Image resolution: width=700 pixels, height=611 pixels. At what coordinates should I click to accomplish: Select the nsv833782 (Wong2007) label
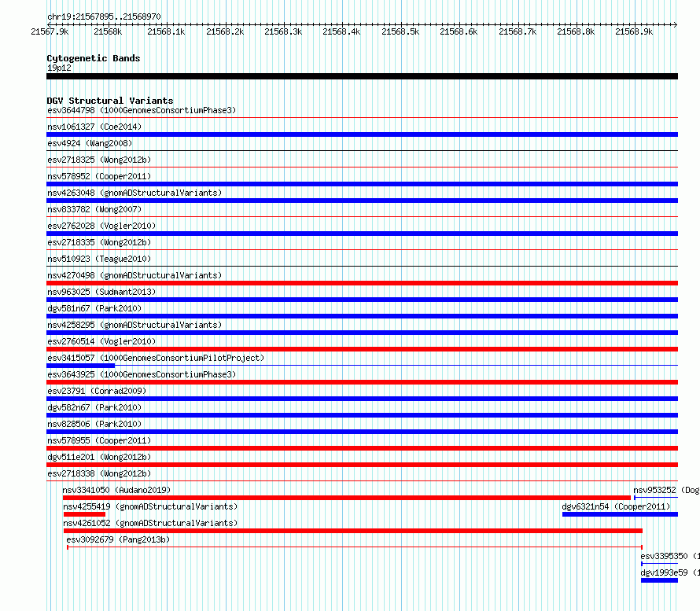pyautogui.click(x=94, y=209)
